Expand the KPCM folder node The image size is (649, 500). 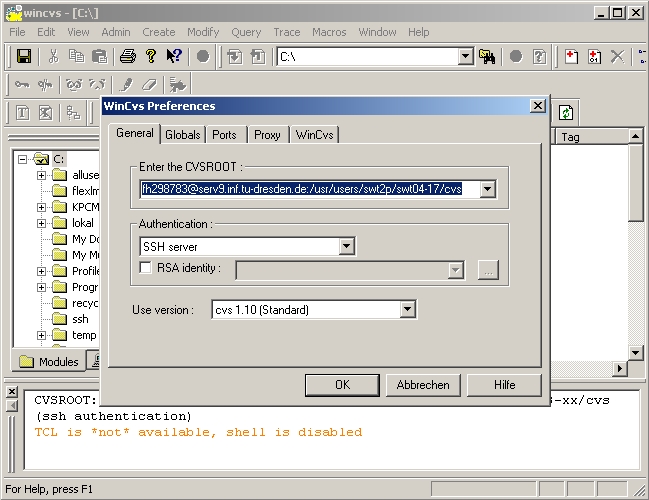(41, 207)
